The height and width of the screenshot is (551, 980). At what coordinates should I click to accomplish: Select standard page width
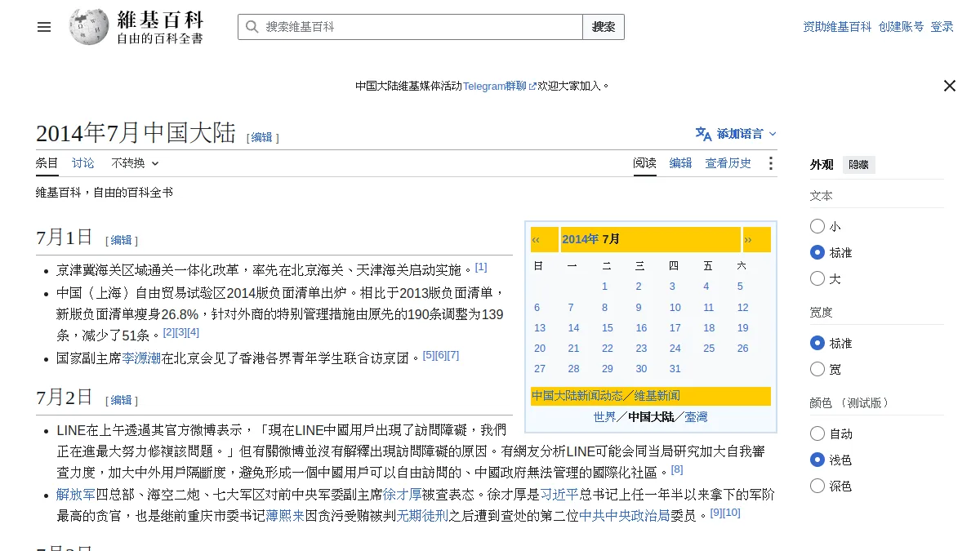(x=817, y=343)
